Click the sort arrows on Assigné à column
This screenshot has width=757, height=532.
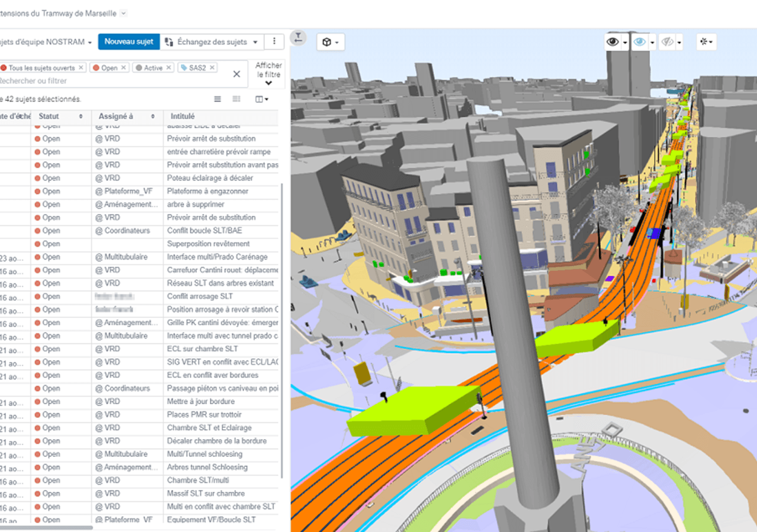[x=153, y=116]
